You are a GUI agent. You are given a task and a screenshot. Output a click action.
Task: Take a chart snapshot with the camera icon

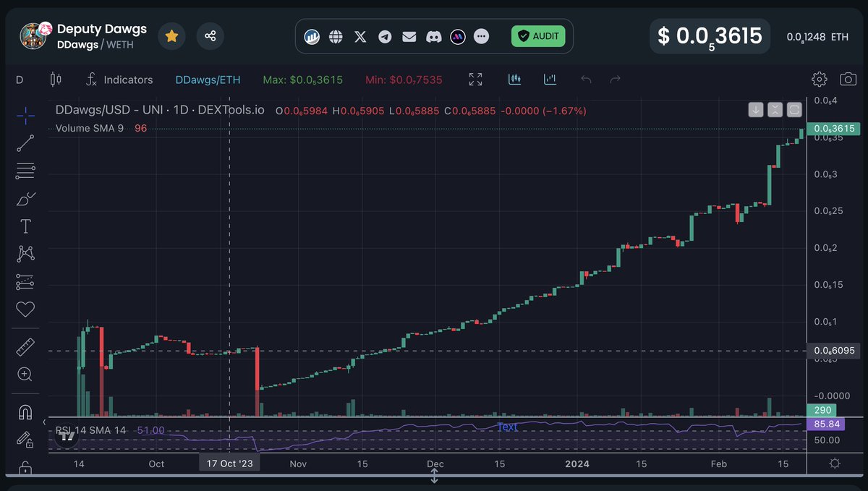click(847, 80)
